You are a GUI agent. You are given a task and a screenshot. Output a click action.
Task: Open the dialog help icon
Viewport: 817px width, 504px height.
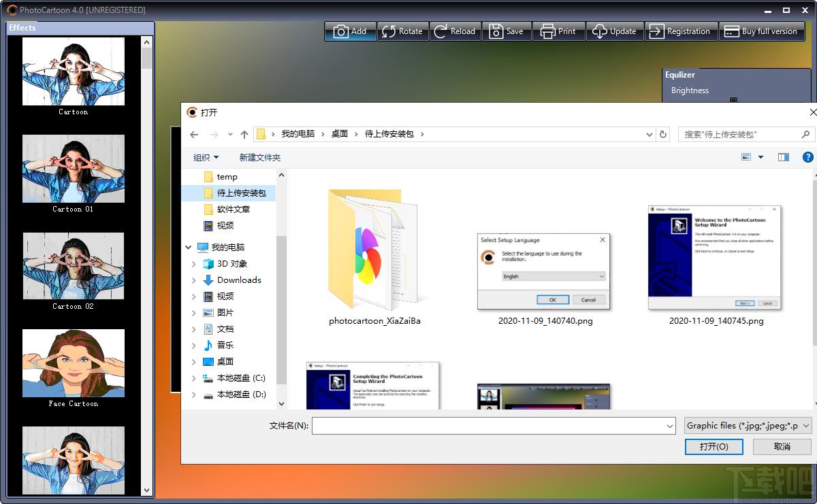click(x=808, y=157)
